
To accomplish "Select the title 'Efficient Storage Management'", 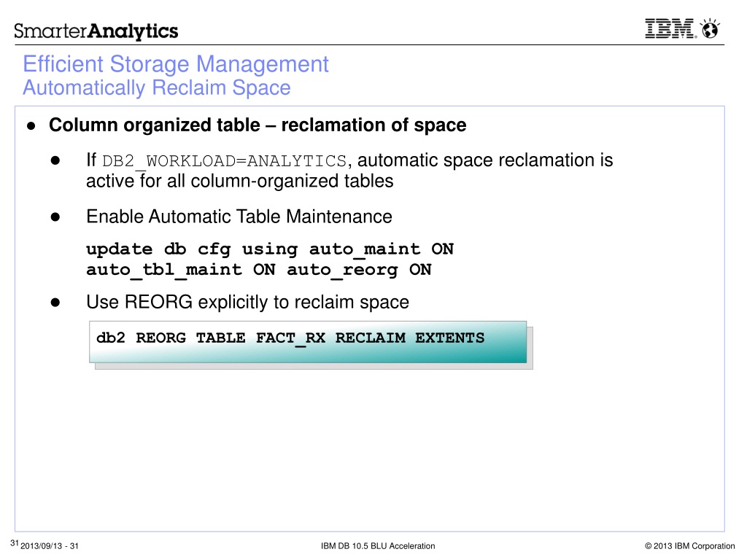I will click(176, 64).
